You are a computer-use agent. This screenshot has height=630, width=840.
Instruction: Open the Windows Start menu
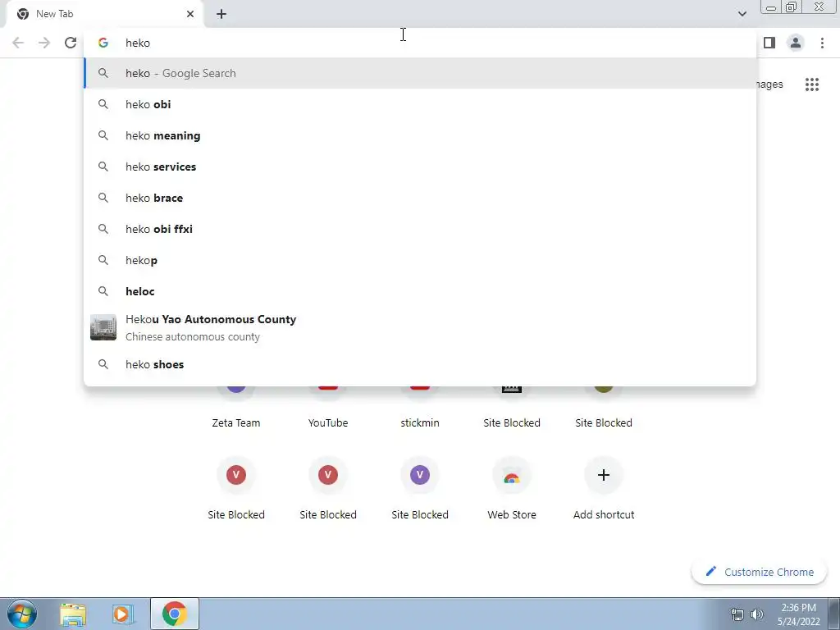(22, 614)
